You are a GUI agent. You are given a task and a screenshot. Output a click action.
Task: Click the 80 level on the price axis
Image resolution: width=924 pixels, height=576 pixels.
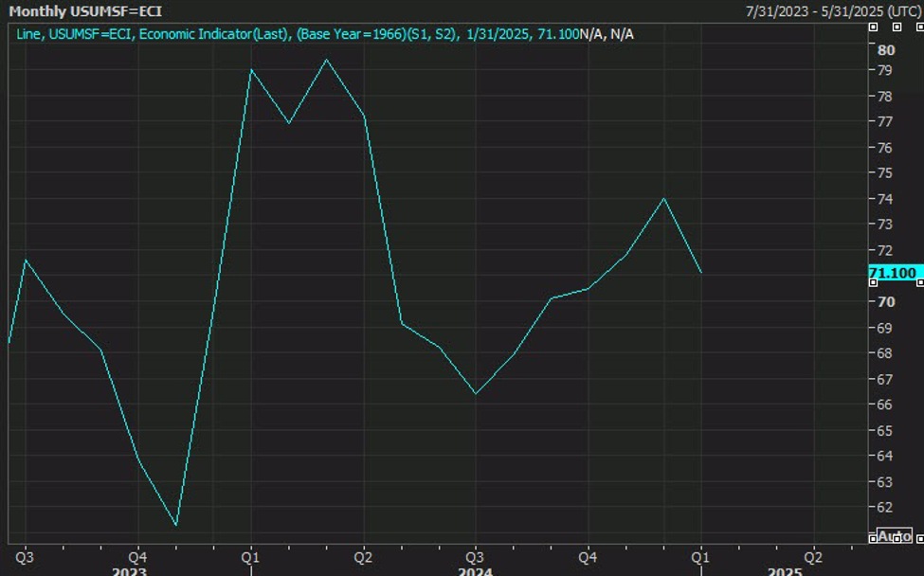(x=886, y=49)
